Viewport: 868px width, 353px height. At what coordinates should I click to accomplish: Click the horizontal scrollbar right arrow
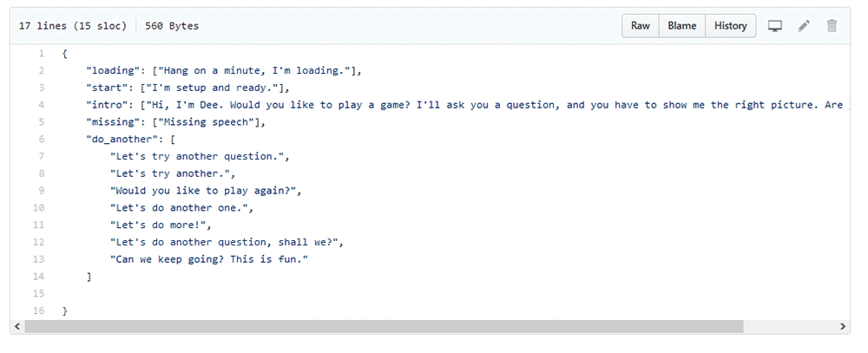click(x=843, y=326)
